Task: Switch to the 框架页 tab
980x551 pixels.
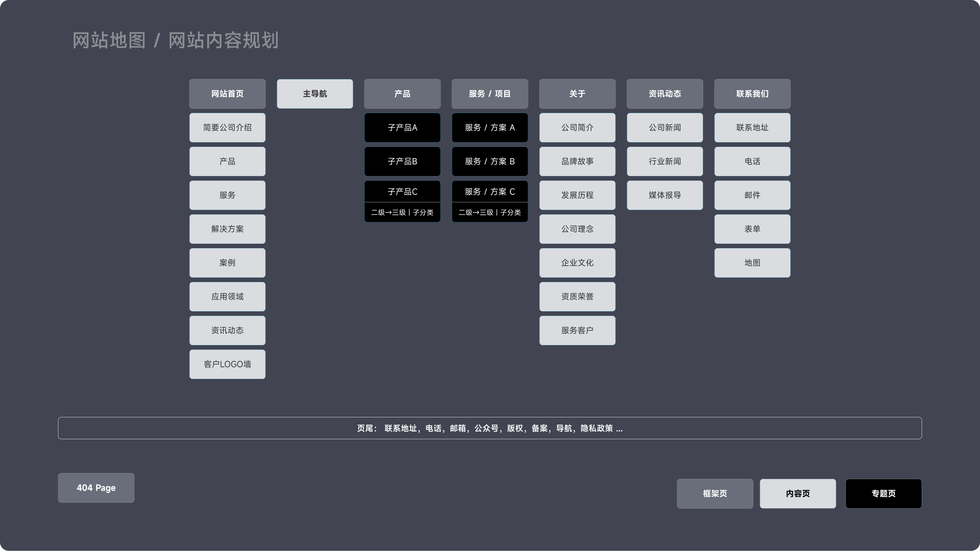Action: click(x=715, y=493)
